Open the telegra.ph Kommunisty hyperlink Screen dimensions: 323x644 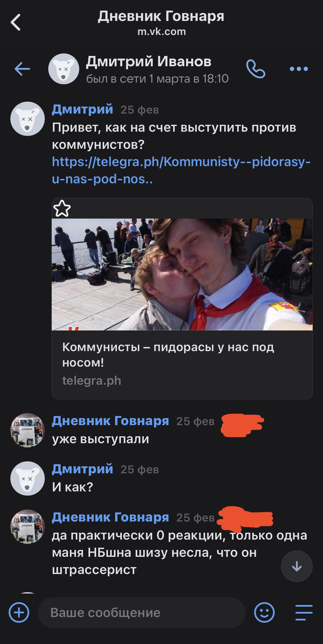click(x=181, y=170)
